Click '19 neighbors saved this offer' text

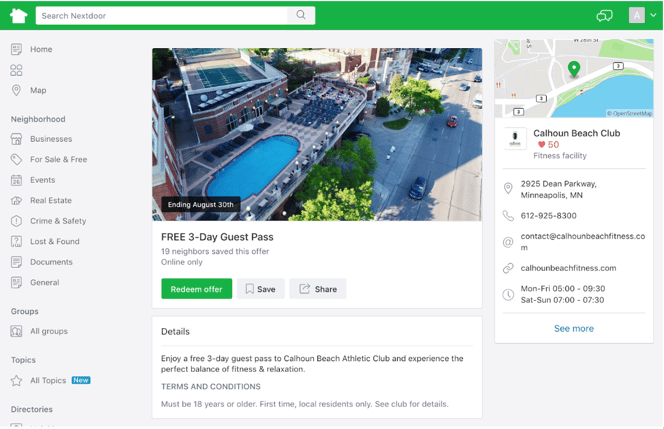tap(215, 252)
